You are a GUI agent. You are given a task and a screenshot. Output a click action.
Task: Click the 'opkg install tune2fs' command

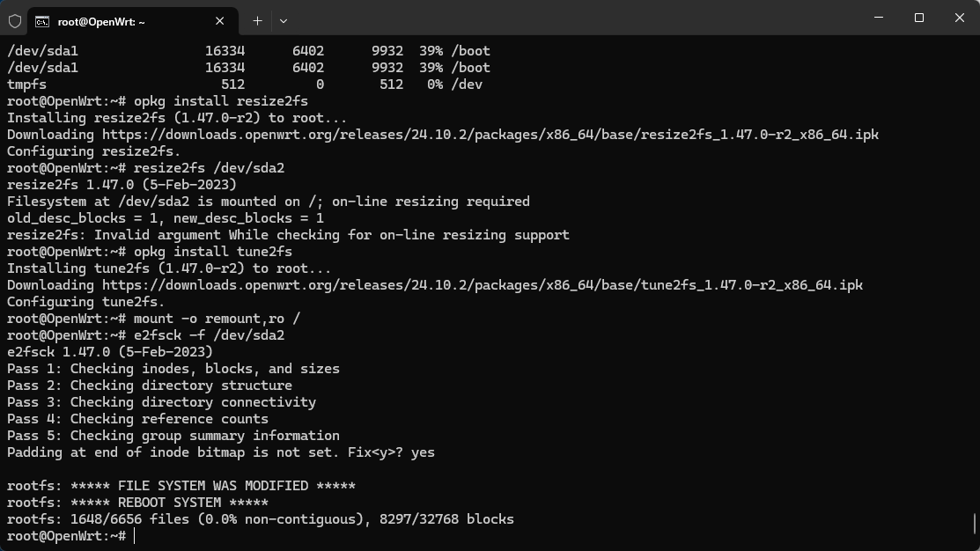click(212, 252)
